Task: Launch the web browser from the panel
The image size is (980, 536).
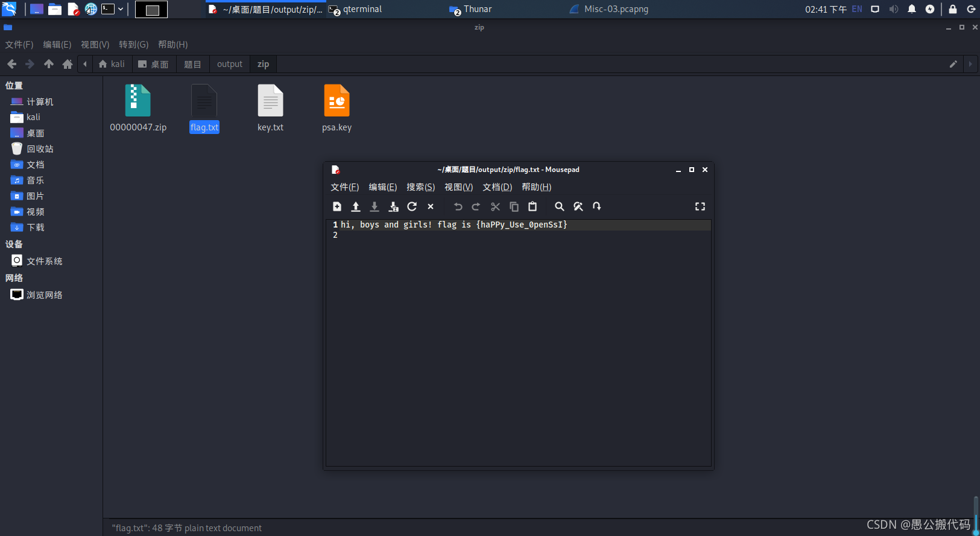Action: coord(91,9)
